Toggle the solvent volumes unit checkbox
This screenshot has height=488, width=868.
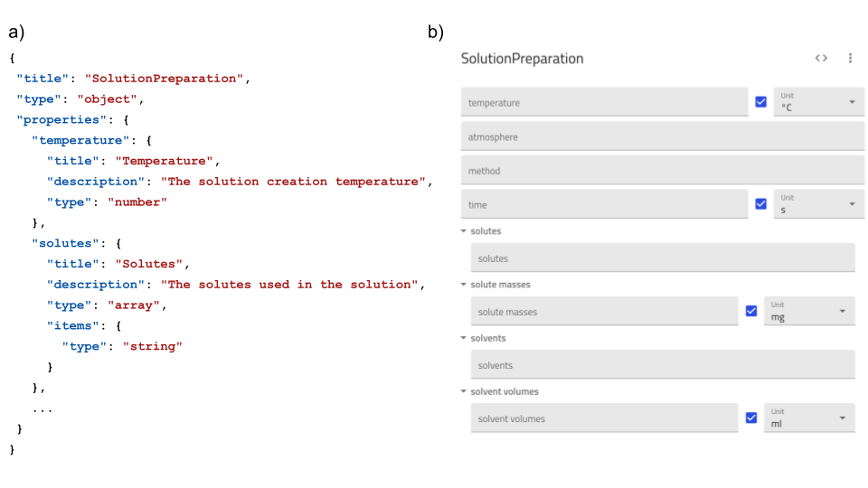click(x=751, y=418)
